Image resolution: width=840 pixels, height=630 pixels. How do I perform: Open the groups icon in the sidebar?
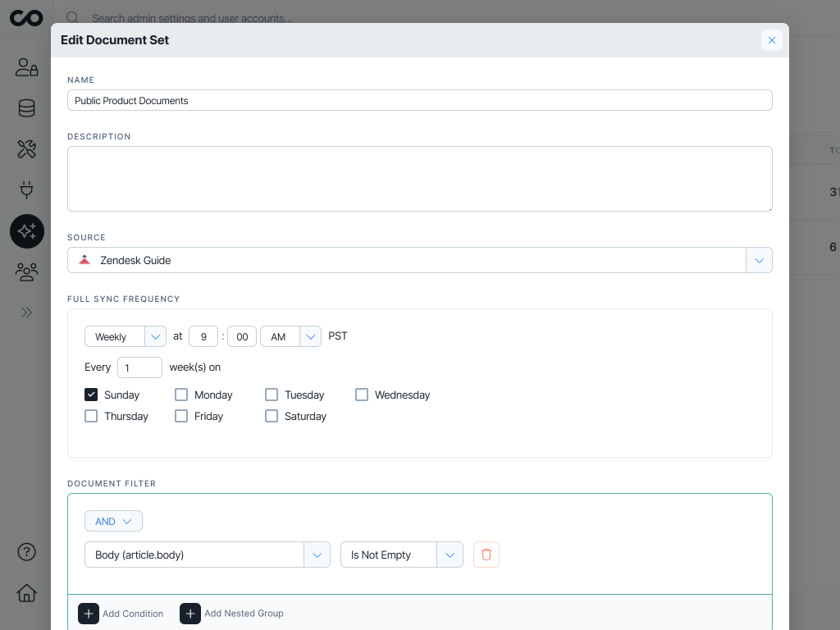click(27, 272)
